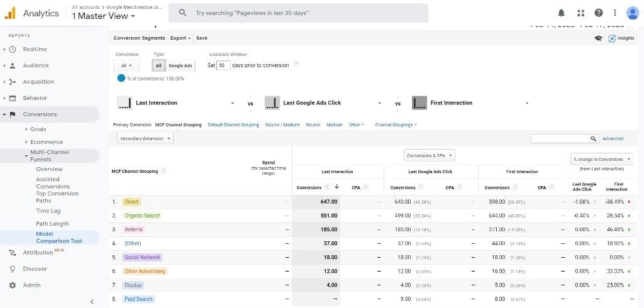The image size is (644, 308).
Task: Click the table search magnifier button
Action: 593,139
